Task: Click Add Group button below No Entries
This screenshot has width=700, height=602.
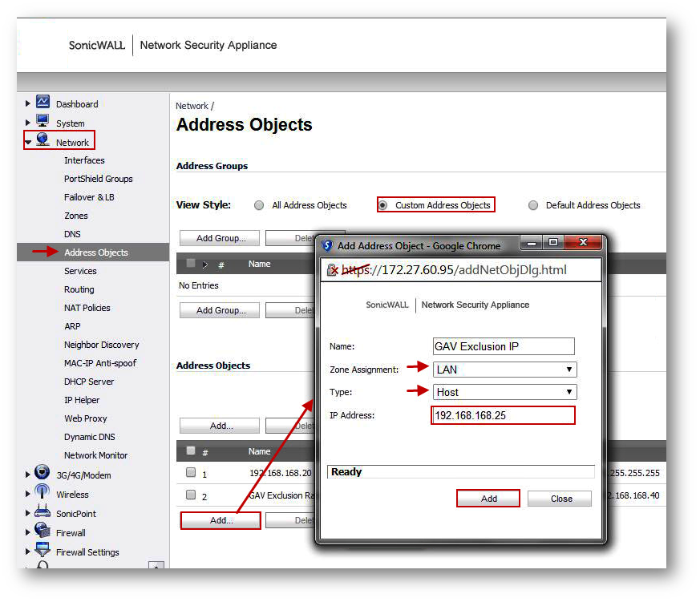Action: [x=220, y=310]
